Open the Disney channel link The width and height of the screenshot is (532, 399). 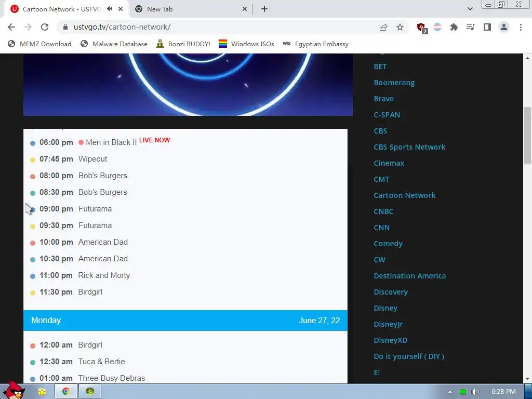pos(385,309)
